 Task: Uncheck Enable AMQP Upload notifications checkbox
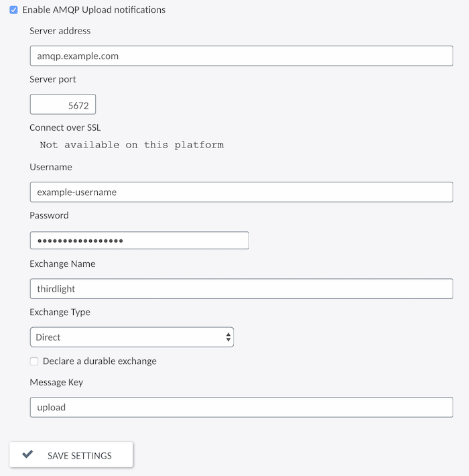(13, 10)
